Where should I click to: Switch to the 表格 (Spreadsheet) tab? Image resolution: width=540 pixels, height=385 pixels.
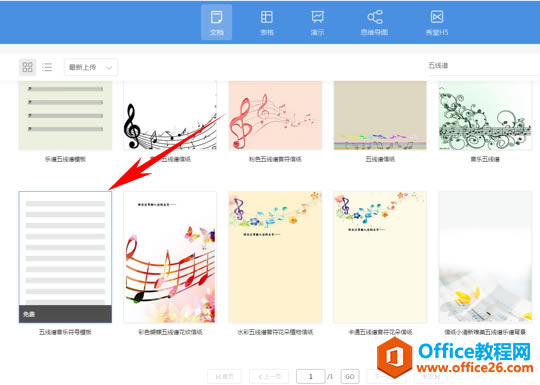pos(267,22)
